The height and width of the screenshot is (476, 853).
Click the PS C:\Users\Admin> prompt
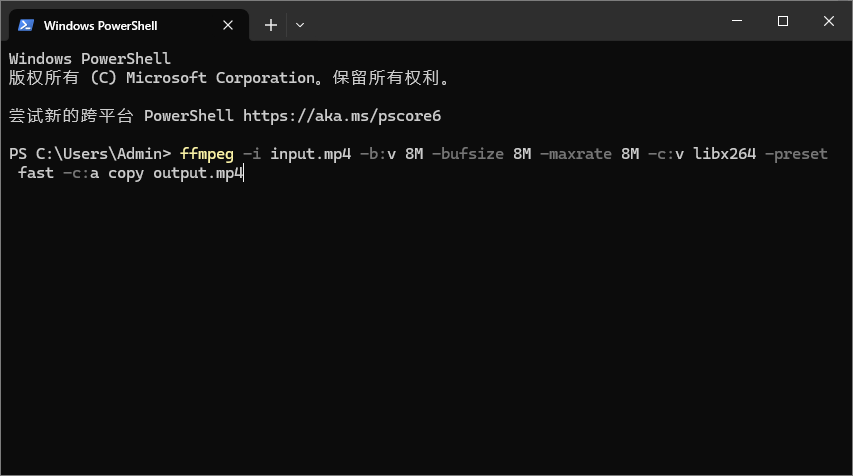(x=90, y=154)
